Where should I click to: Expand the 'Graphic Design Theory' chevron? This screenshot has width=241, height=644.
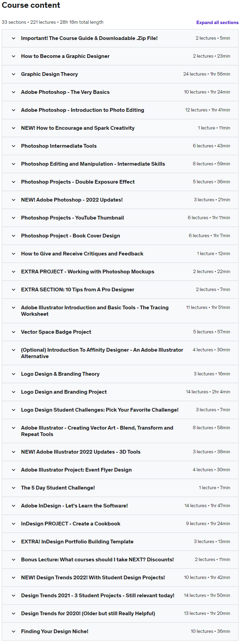tap(14, 74)
